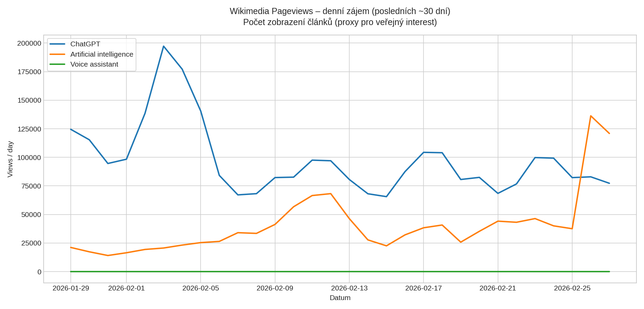The image size is (644, 309).
Task: Toggle the Voice assistant legend entry off
Action: pyautogui.click(x=94, y=64)
